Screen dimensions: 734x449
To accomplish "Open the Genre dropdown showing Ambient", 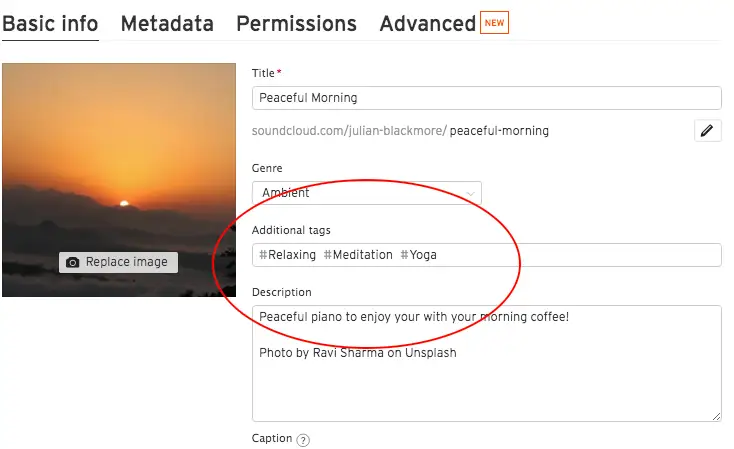I will 366,193.
